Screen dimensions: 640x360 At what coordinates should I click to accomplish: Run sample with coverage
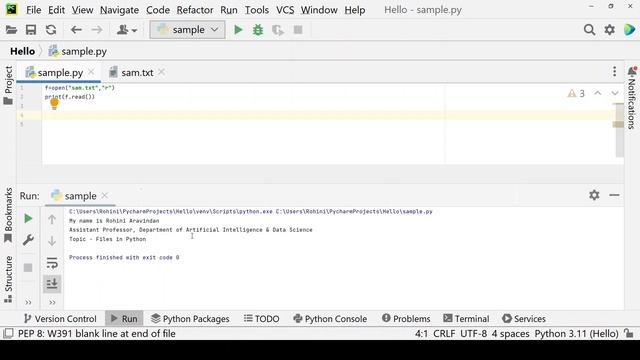[278, 30]
